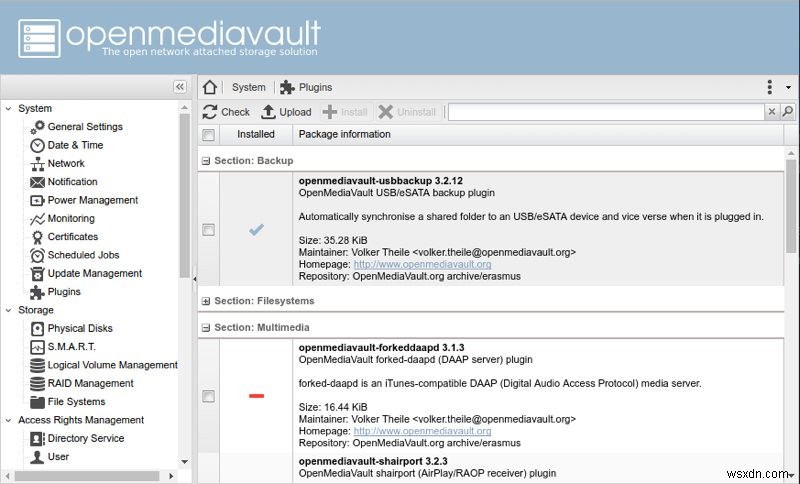This screenshot has width=800, height=484.
Task: Collapse the System tree node
Action: (x=8, y=109)
